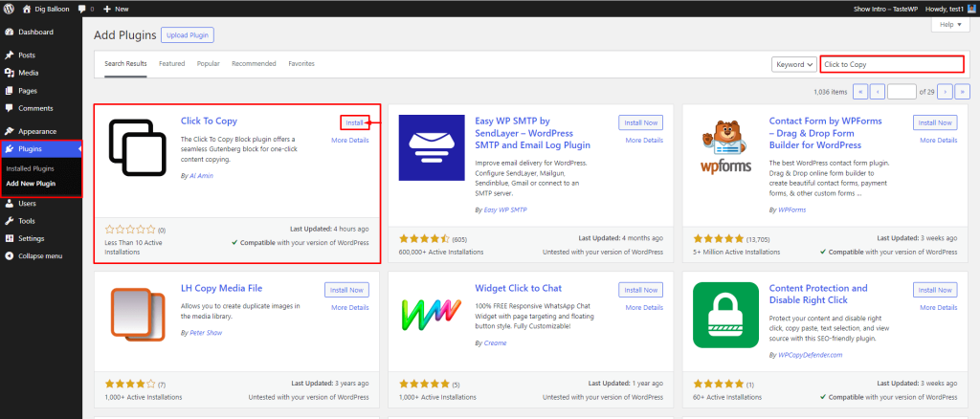
Task: Install LH Copy Media File plugin
Action: coord(346,290)
